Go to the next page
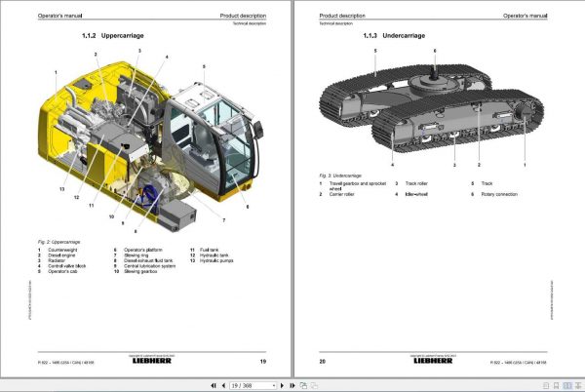This screenshot has height=392, width=585. pos(282,385)
